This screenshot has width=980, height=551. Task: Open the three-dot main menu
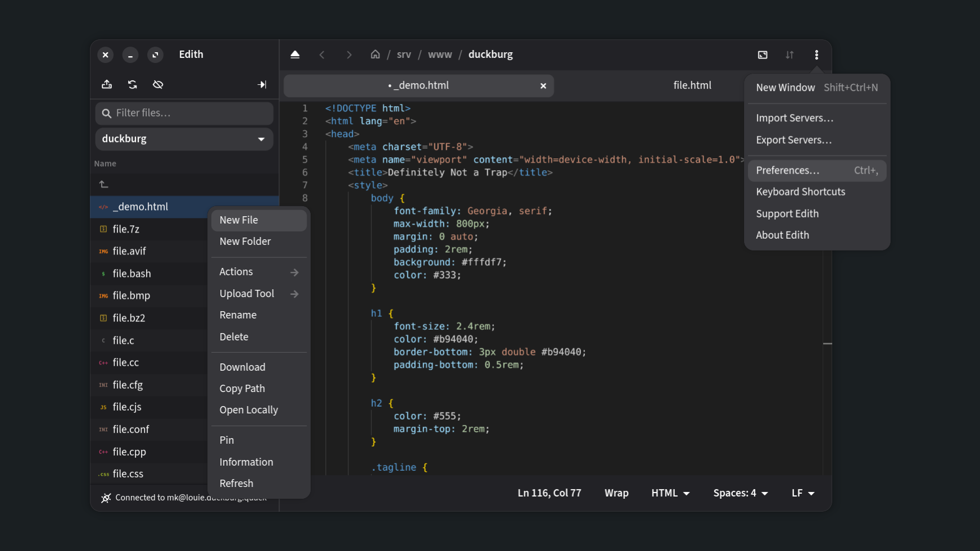tap(816, 54)
